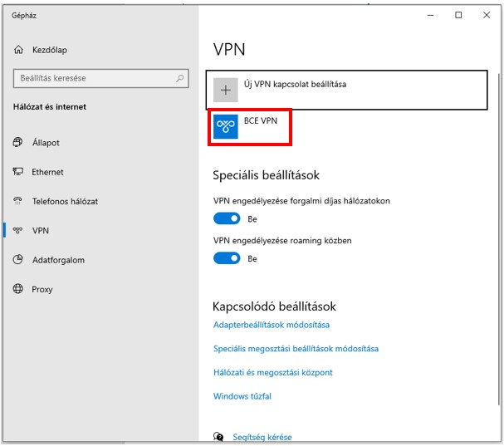
Task: Open Speciális megosztási beállítások módosítása link
Action: 296,349
